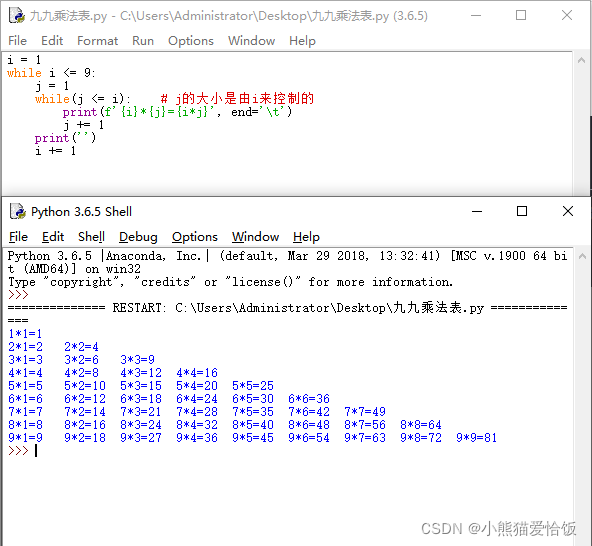Open Run menu in the editor window
The width and height of the screenshot is (592, 546).
pyautogui.click(x=143, y=40)
